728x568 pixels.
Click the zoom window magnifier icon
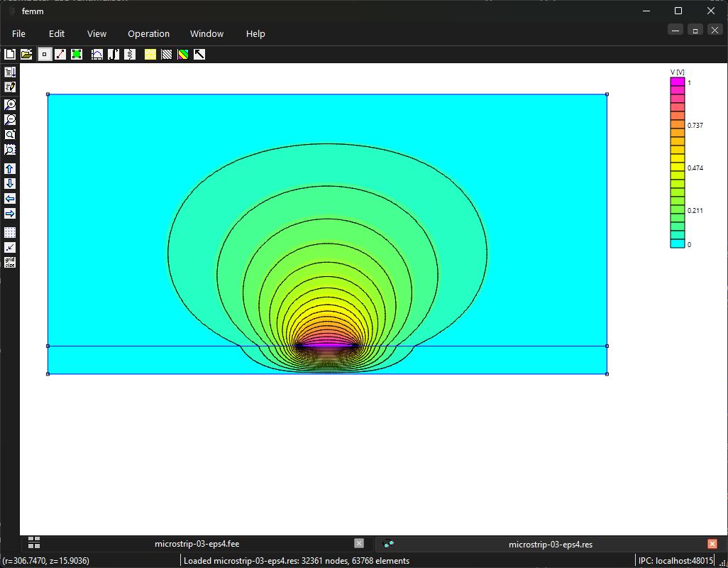(10, 134)
